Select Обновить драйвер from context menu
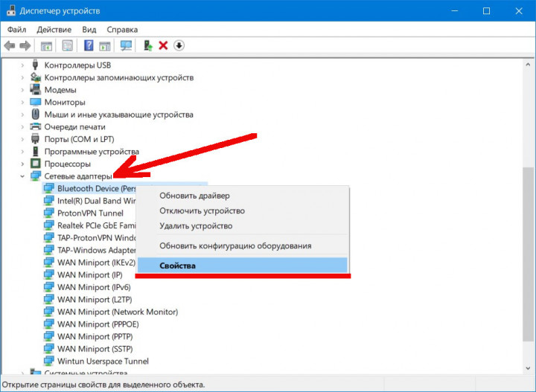 (194, 196)
